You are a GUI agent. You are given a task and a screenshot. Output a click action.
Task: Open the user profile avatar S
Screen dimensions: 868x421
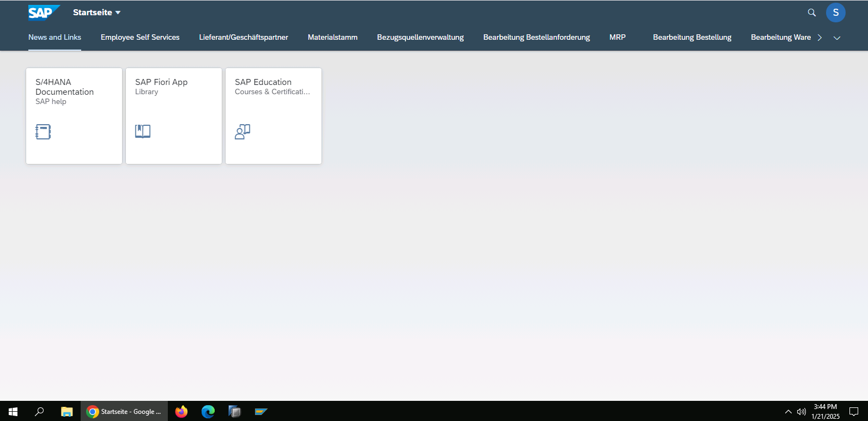(835, 13)
